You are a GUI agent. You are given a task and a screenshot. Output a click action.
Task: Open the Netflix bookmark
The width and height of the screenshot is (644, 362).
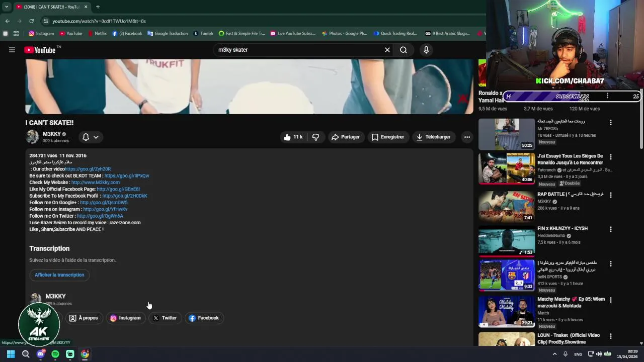click(x=97, y=34)
